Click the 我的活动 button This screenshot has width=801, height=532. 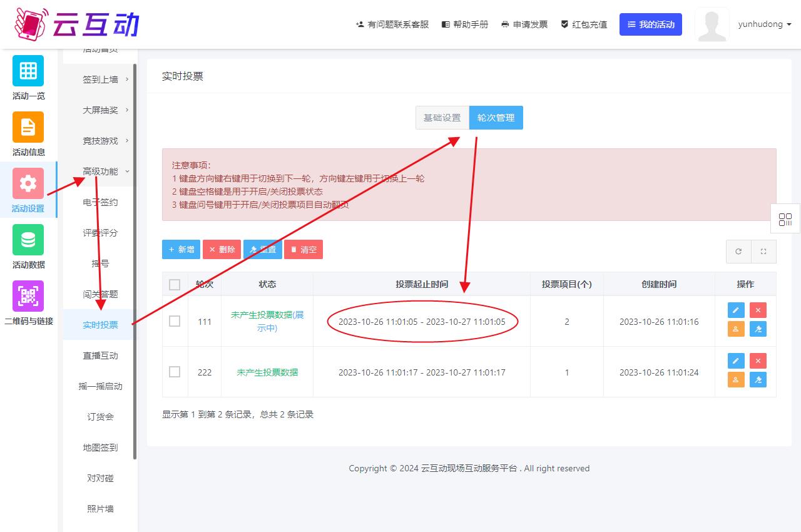(x=650, y=24)
